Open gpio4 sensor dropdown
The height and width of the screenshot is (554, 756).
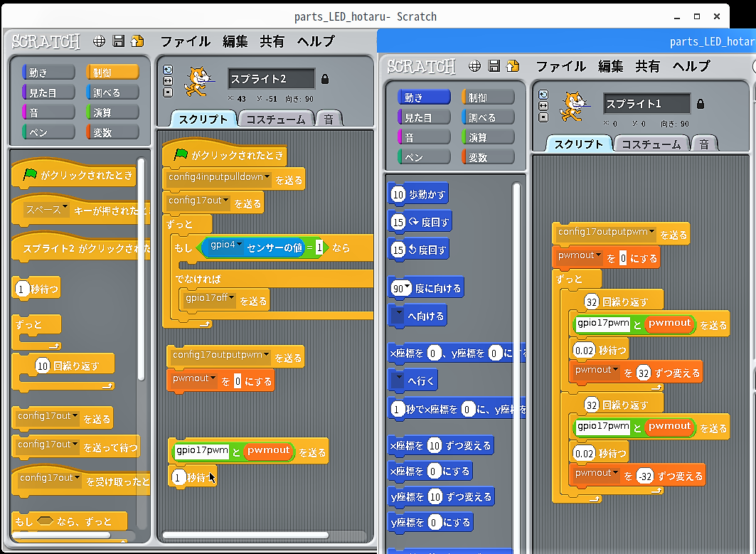(x=239, y=245)
